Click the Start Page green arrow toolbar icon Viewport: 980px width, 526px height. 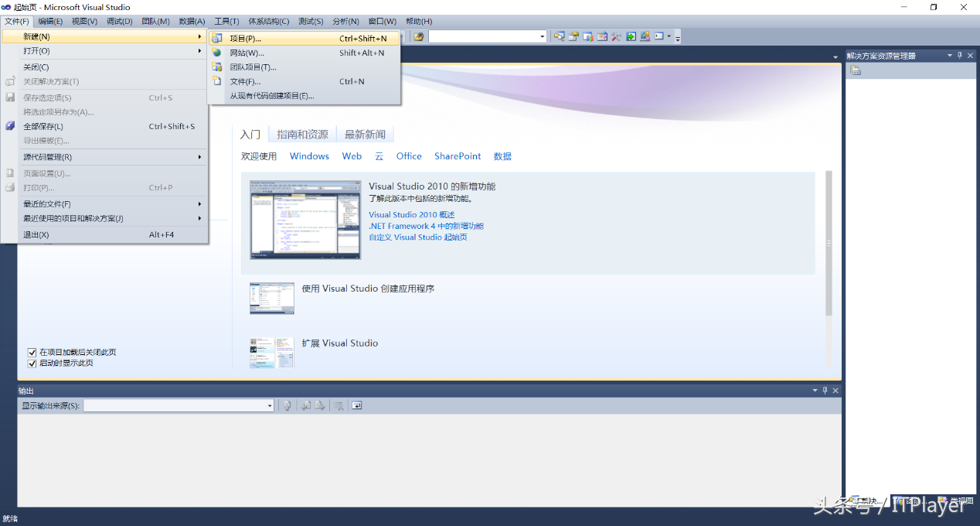pyautogui.click(x=631, y=36)
